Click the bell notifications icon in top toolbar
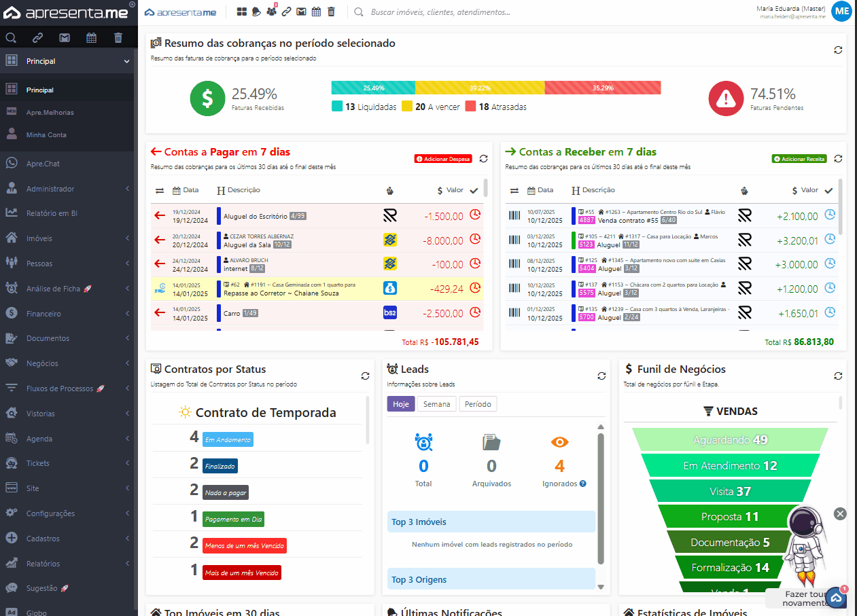Image resolution: width=857 pixels, height=616 pixels. point(256,12)
